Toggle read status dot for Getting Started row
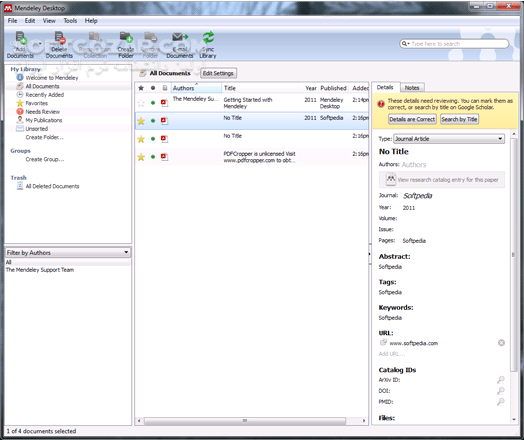The height and width of the screenshot is (440, 524). point(153,103)
